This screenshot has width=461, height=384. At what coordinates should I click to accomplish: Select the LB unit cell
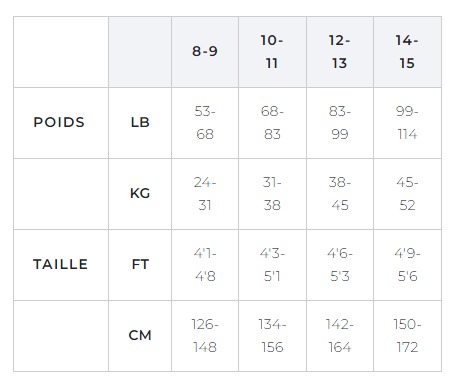(x=140, y=123)
